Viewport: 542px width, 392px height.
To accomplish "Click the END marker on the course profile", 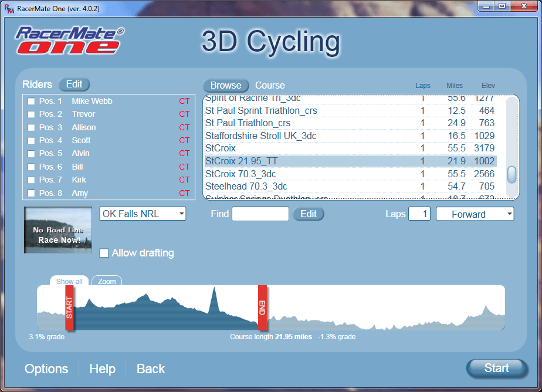I will click(262, 308).
